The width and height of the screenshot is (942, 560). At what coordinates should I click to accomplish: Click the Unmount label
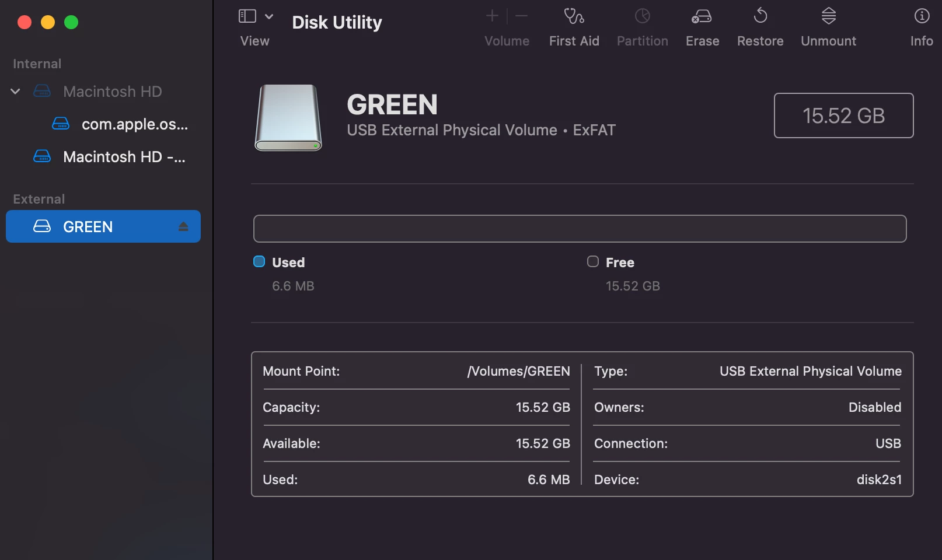point(829,41)
